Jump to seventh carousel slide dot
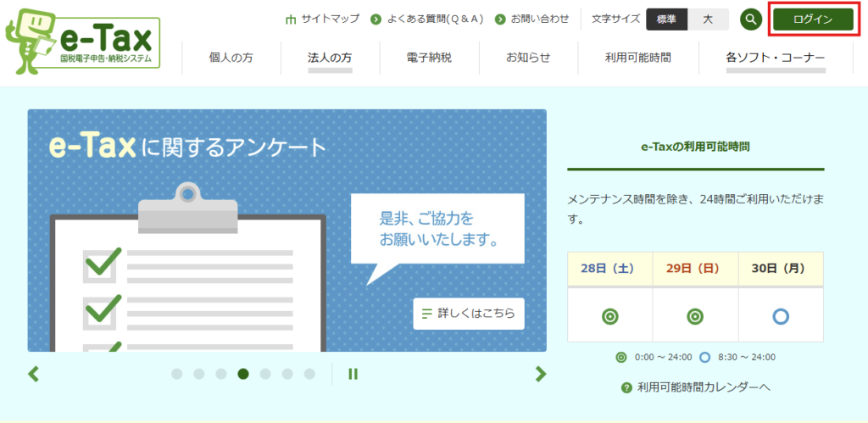This screenshot has height=423, width=868. [x=309, y=375]
